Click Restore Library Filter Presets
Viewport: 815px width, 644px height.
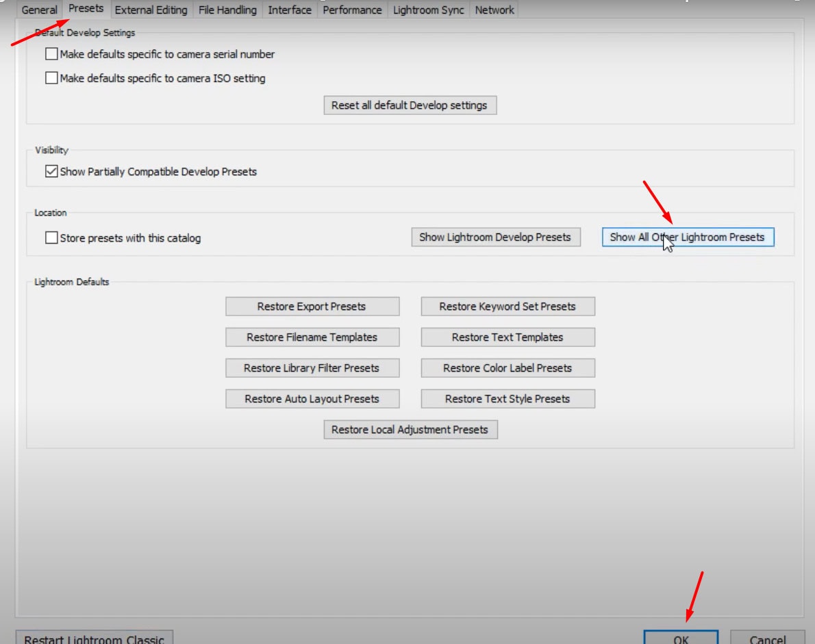pyautogui.click(x=312, y=368)
